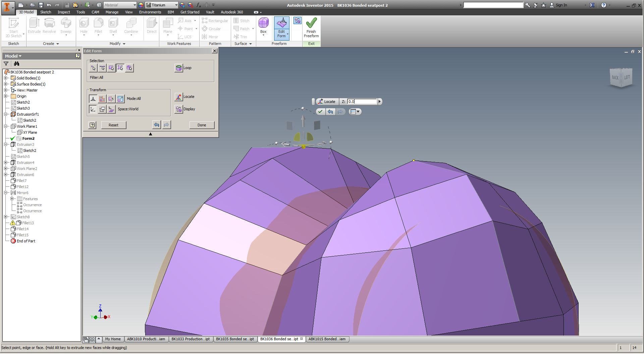Image resolution: width=644 pixels, height=354 pixels.
Task: Click Sign In link
Action: [x=561, y=5]
